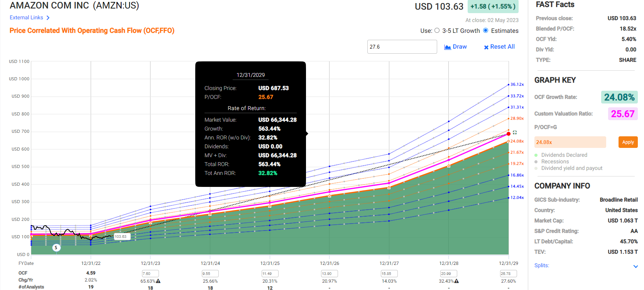Screen dimensions: 644x290
Task: Click the 21.67x ratio line label
Action: 517,152
